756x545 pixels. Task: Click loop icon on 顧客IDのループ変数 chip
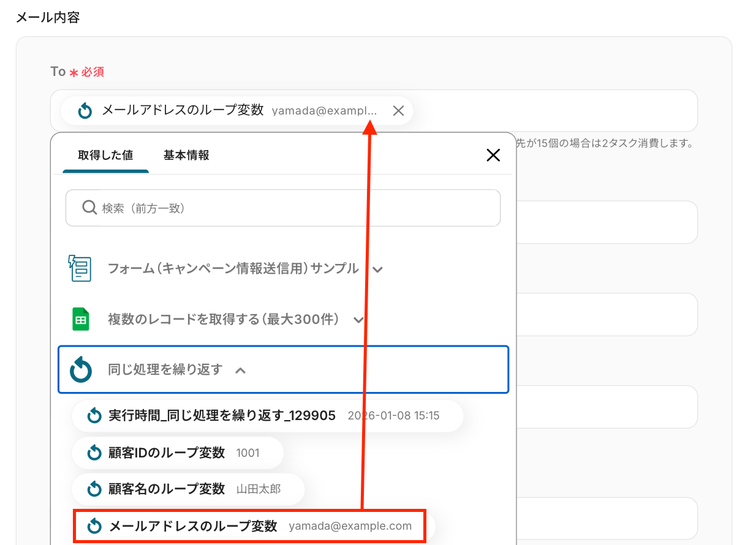tap(94, 453)
